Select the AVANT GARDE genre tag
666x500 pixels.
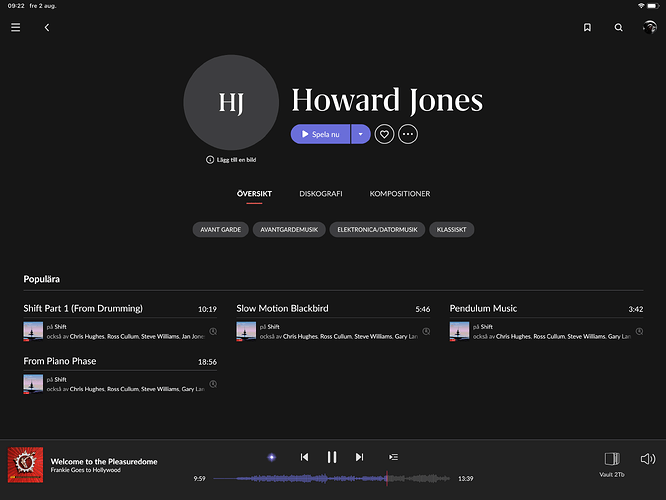pyautogui.click(x=220, y=229)
